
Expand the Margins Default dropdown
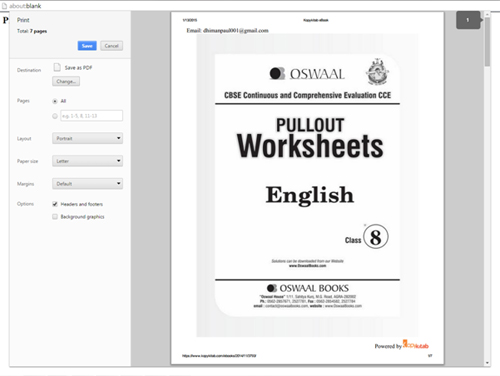[87, 184]
